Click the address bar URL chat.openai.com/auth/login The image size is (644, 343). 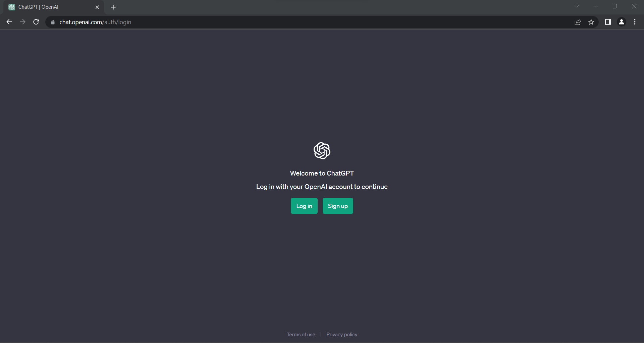click(95, 22)
